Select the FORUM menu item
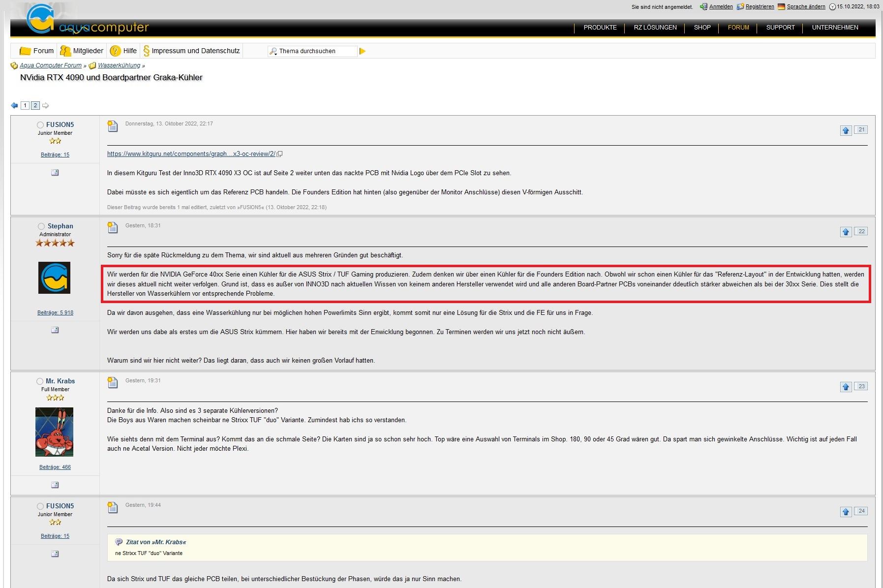Viewport: 883px width, 588px height. coord(738,28)
